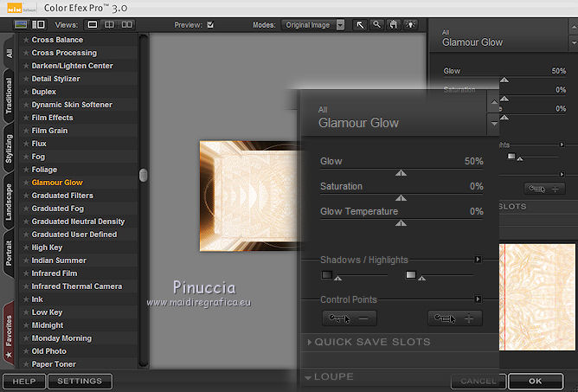Screen dimensions: 578x392
Task: Click the shadows protection swatch icon
Action: pos(327,274)
